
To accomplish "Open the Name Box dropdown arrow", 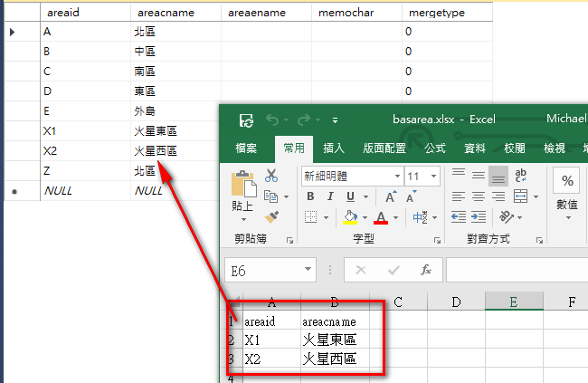I will [308, 270].
